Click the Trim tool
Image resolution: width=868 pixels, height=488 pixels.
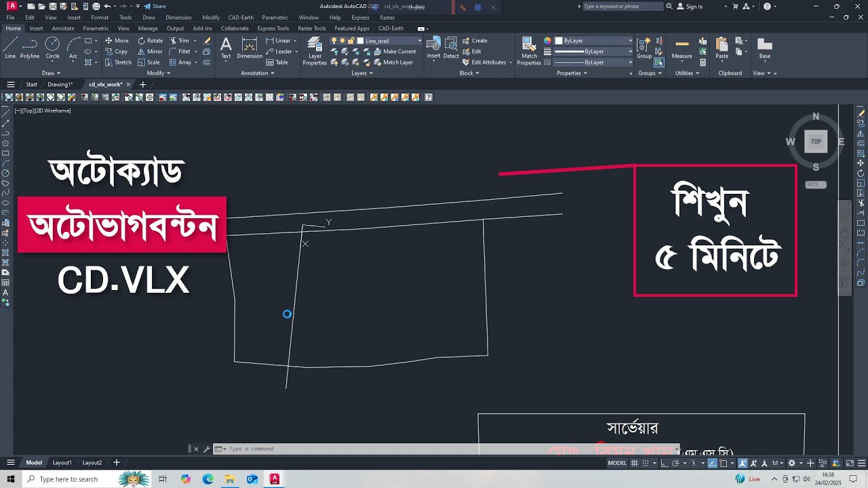180,41
